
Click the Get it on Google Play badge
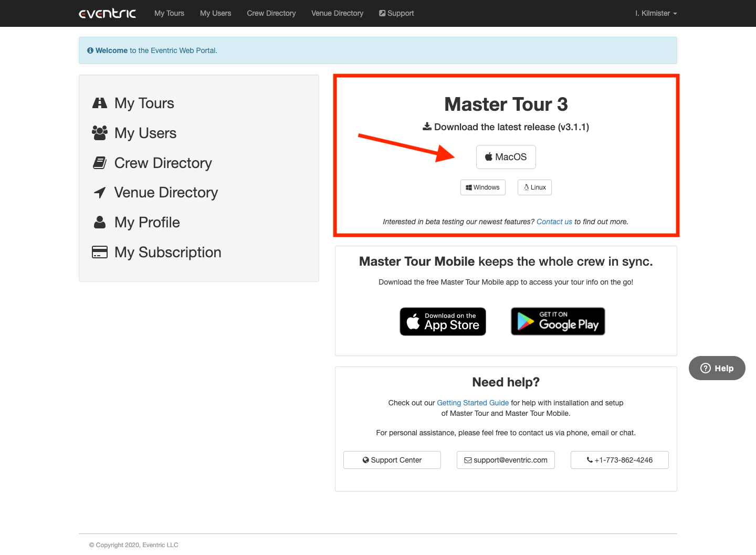click(558, 321)
